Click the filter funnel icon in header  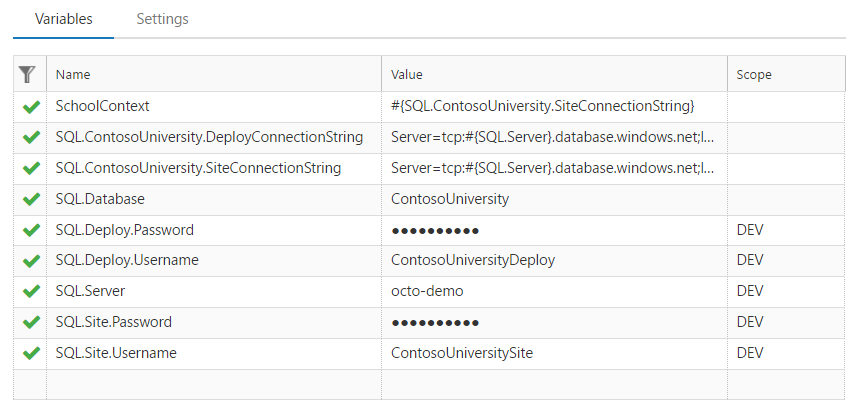point(27,74)
